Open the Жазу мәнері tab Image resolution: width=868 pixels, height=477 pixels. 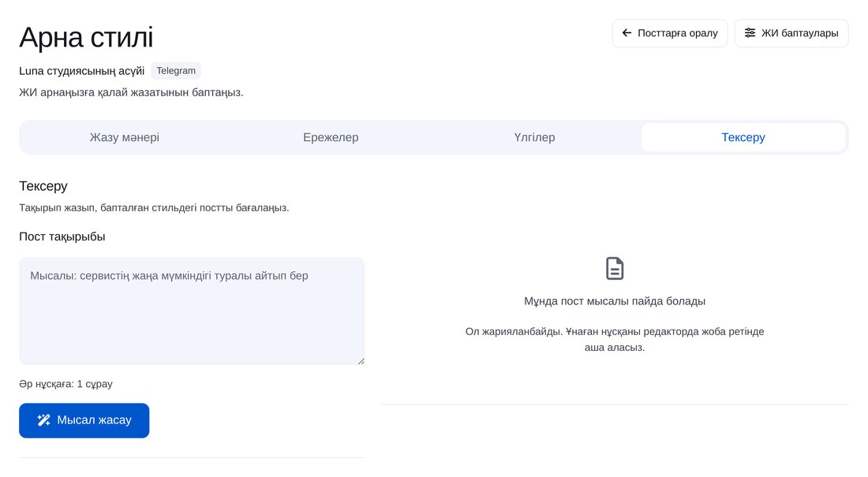click(125, 137)
